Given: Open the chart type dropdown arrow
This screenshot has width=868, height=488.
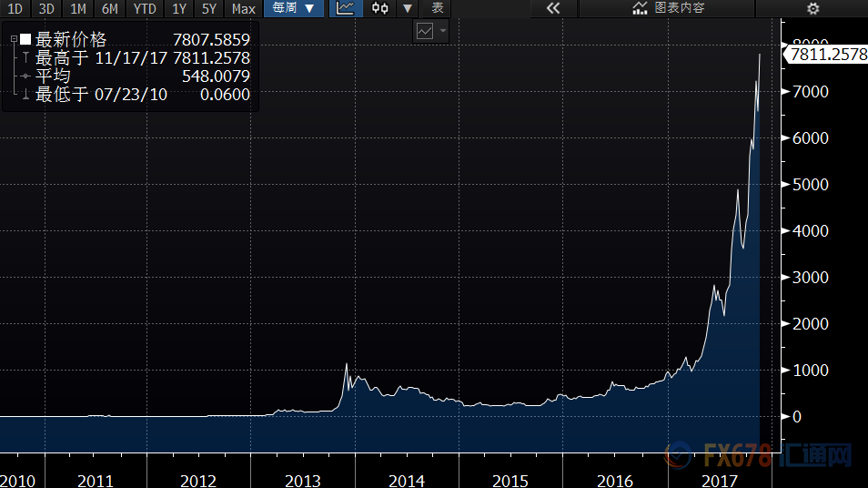Looking at the screenshot, I should coord(408,8).
